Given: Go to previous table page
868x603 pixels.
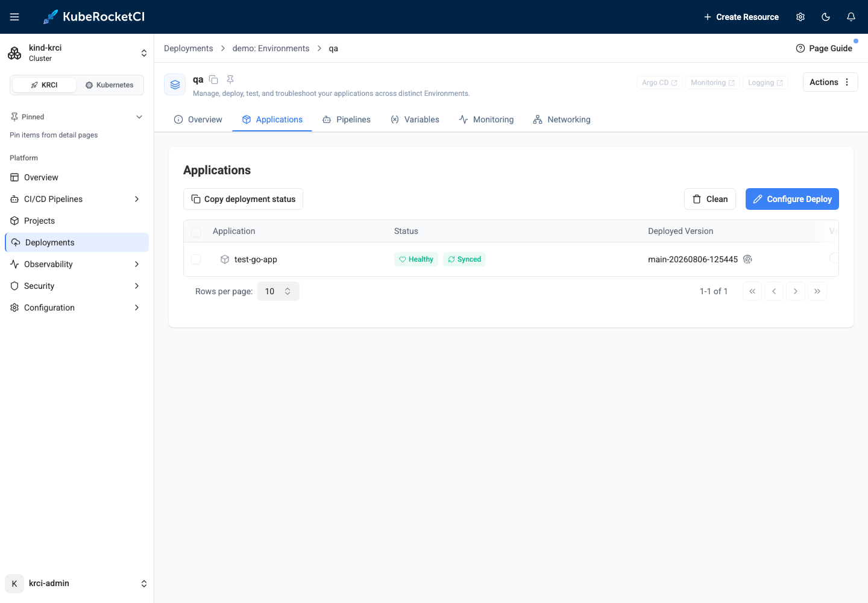Looking at the screenshot, I should point(774,291).
